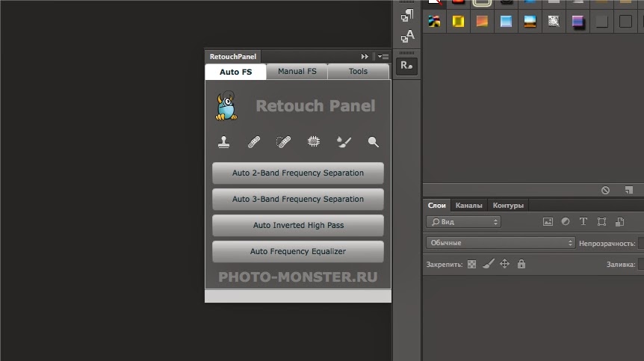
Task: Apply the white noise texture style swatch
Action: pyautogui.click(x=554, y=22)
